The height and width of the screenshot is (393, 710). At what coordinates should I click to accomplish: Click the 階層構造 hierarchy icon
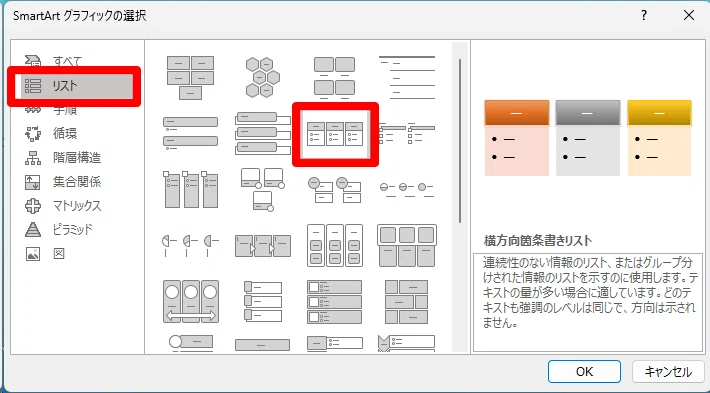click(x=33, y=158)
